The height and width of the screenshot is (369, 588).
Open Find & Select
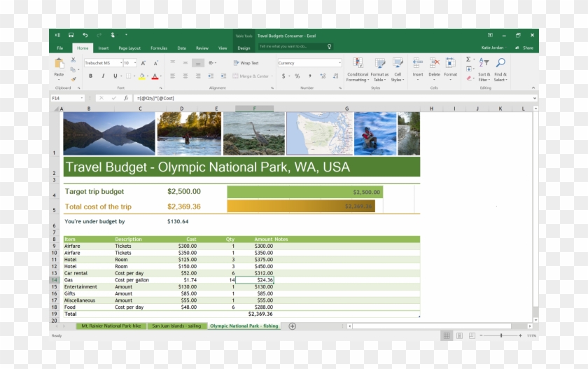[500, 70]
